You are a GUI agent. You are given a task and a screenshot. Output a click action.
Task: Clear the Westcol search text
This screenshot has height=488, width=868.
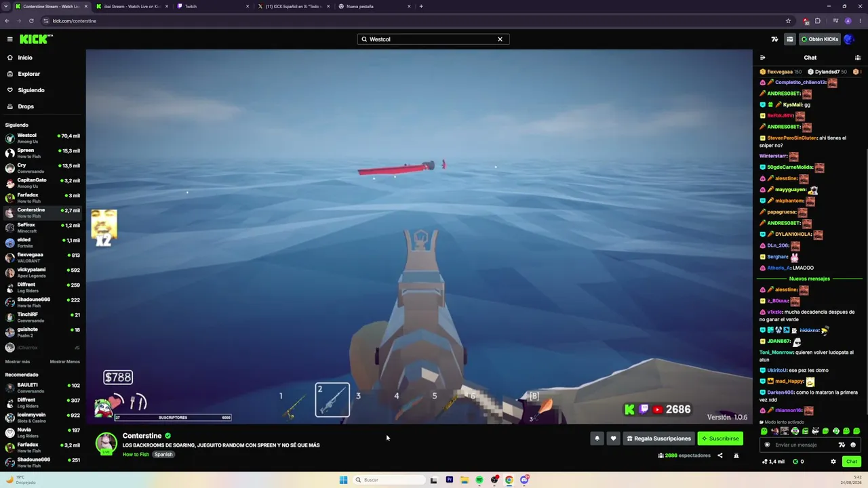point(500,39)
